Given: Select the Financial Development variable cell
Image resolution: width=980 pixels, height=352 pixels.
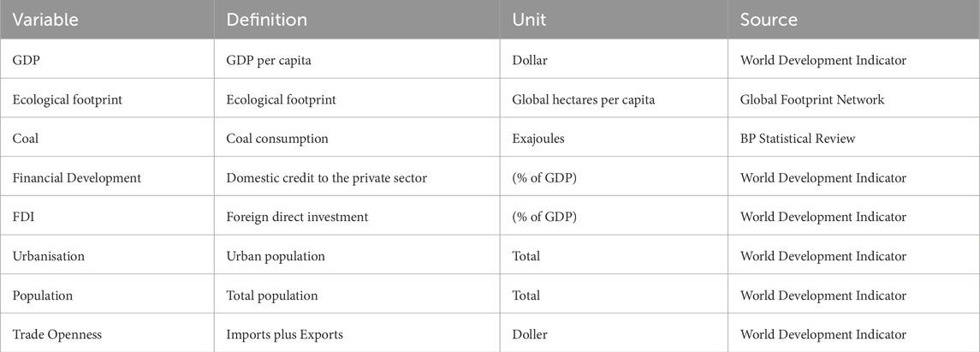Looking at the screenshot, I should click(x=107, y=177).
